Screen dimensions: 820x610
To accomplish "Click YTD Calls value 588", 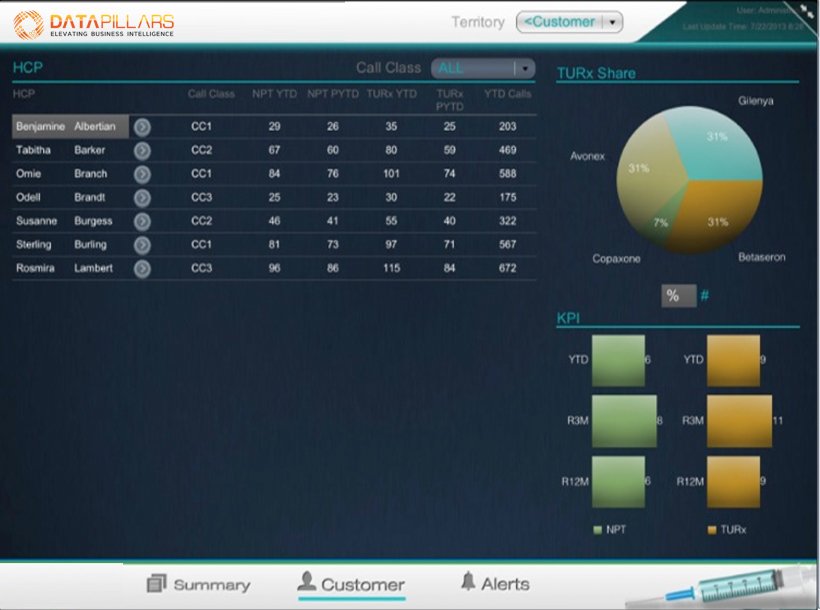I will click(507, 174).
